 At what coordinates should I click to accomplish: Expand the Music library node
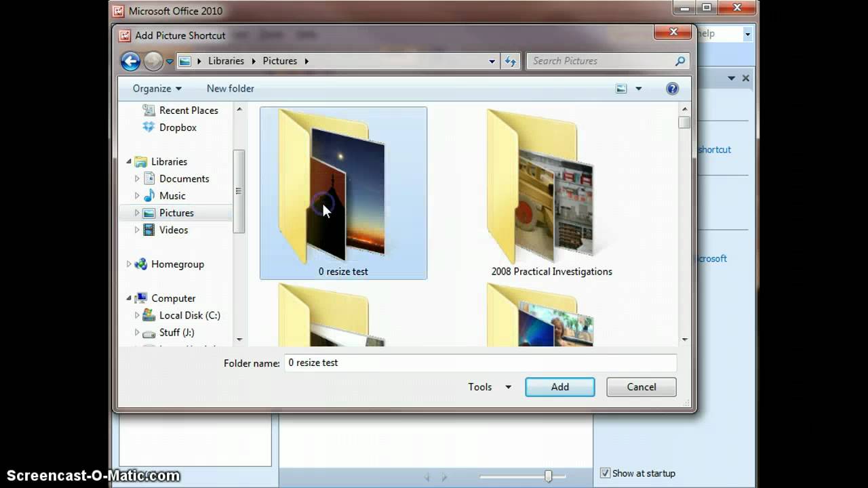(x=137, y=196)
